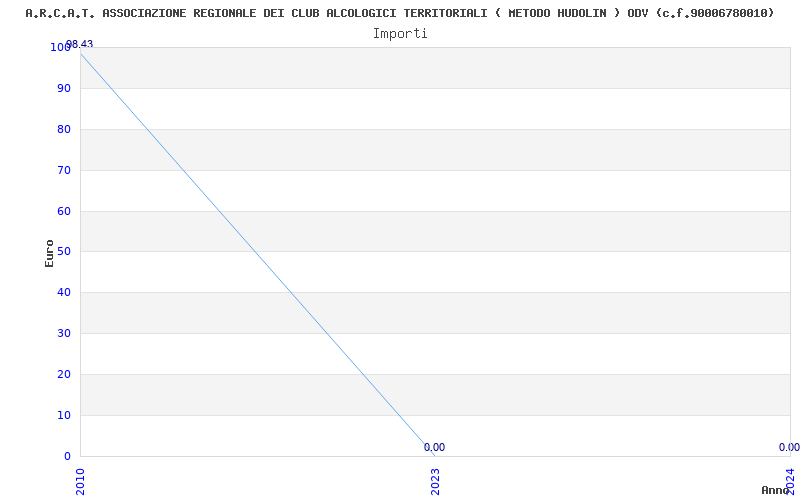800x500 pixels.
Task: Select the 2023 x-axis label
Action: (435, 482)
